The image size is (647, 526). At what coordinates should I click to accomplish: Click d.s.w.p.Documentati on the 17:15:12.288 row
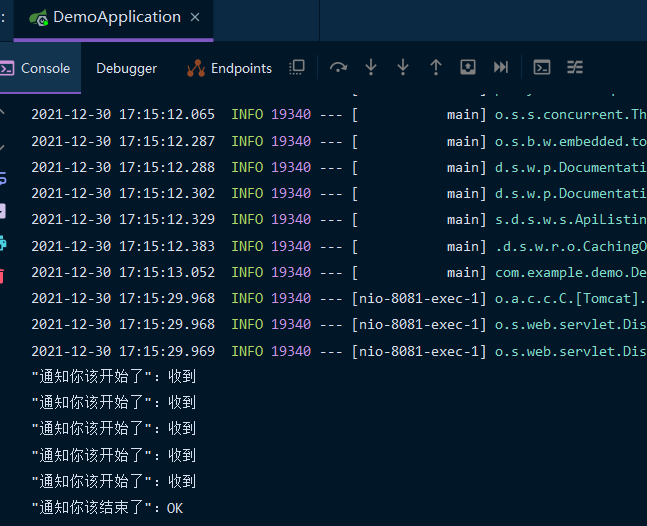(571, 167)
